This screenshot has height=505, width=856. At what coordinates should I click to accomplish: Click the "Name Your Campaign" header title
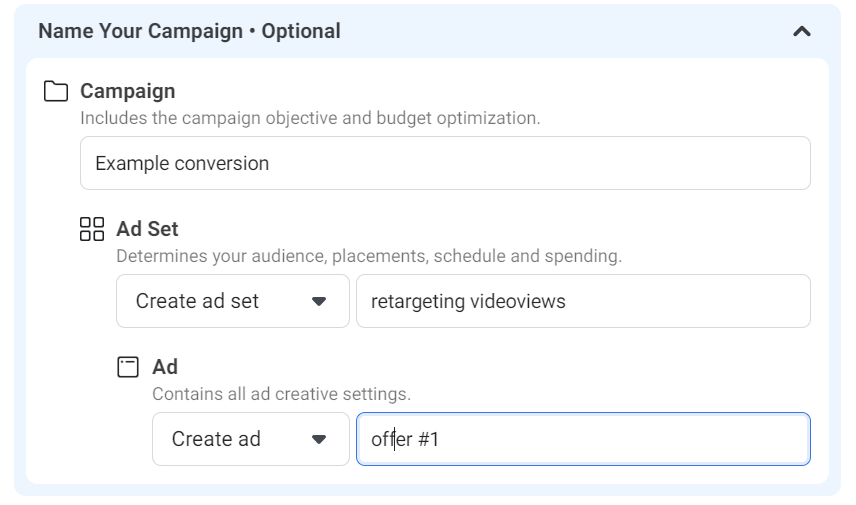tap(141, 31)
